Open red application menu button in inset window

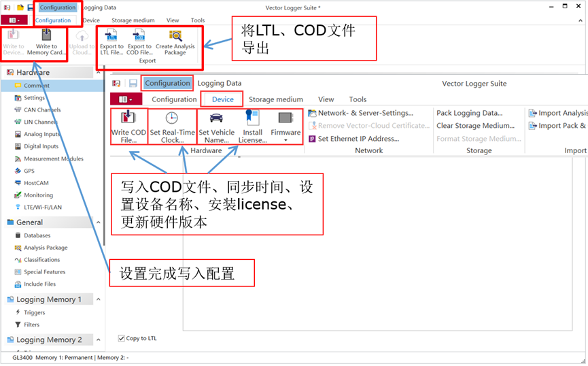pos(126,99)
